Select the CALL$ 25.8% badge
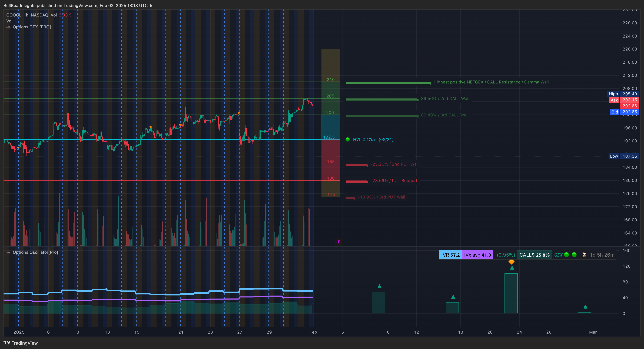 (535, 255)
